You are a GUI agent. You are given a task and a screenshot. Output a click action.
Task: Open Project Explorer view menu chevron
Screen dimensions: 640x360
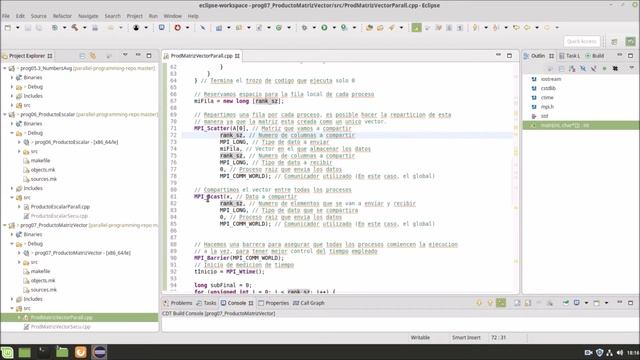point(125,55)
